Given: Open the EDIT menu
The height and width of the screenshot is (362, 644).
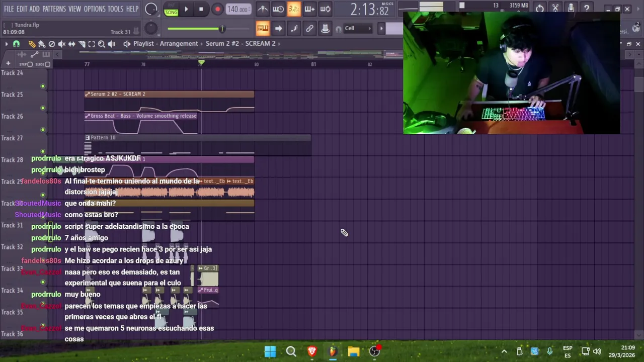Looking at the screenshot, I should click(x=22, y=9).
